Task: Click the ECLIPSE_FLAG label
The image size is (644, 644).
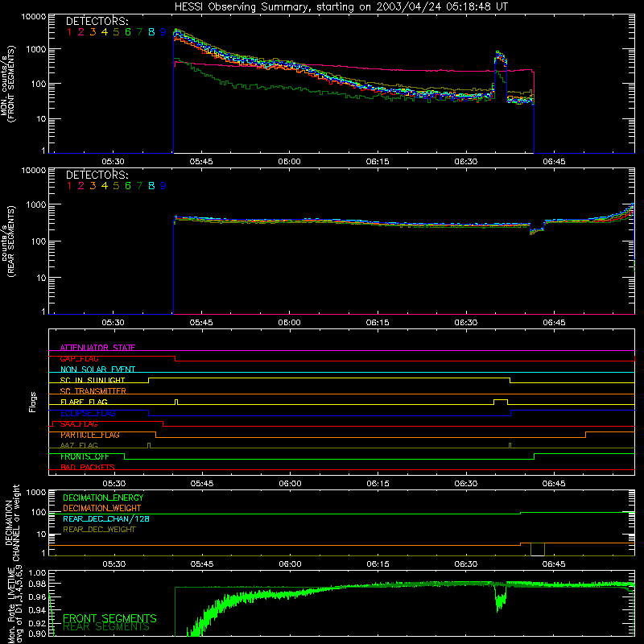Action: tap(88, 413)
